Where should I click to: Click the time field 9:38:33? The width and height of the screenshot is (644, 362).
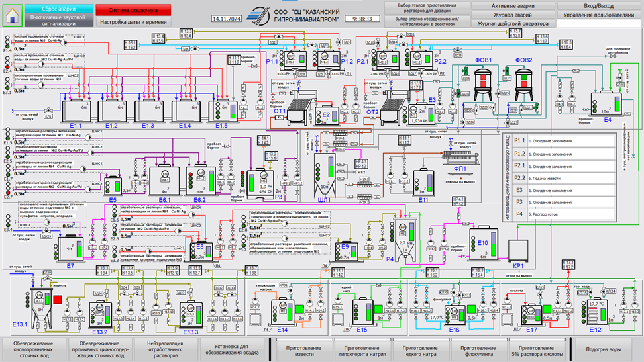click(x=362, y=19)
